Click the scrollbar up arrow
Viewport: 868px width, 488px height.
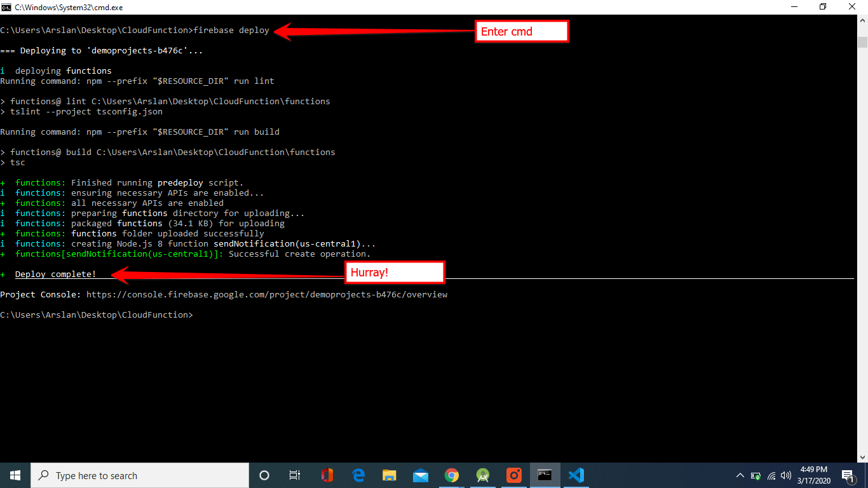[862, 20]
